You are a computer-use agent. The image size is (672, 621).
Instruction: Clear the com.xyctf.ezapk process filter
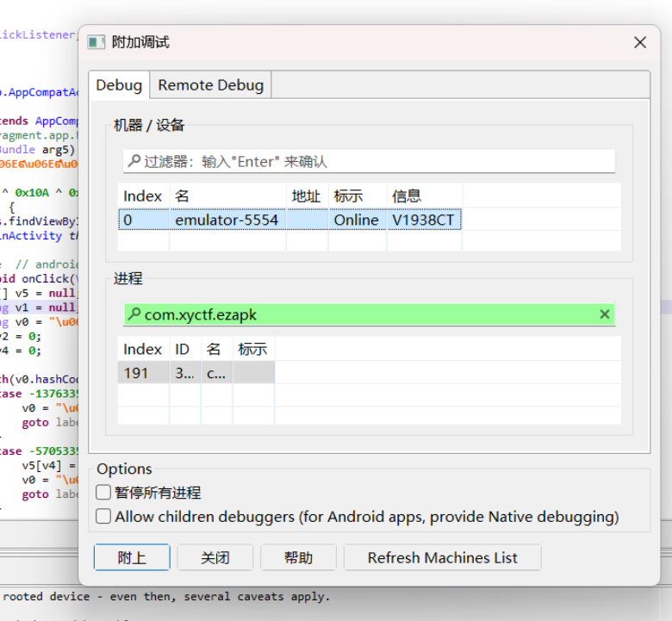[x=605, y=314]
